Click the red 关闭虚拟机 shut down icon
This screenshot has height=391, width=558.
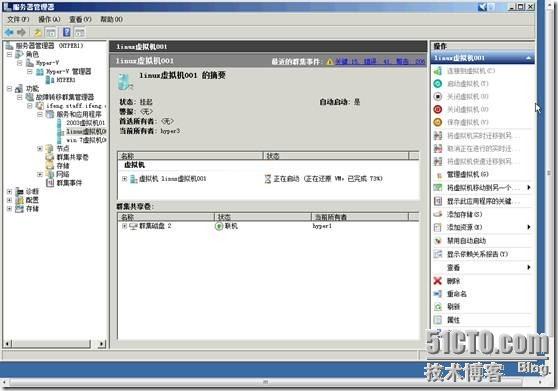438,109
